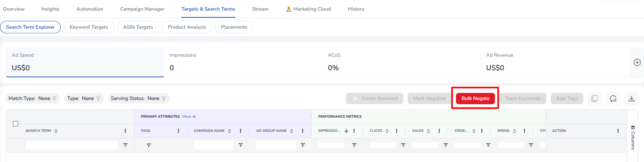This screenshot has height=162, width=644.
Task: Open the Serving Status filter dropdown
Action: pyautogui.click(x=138, y=99)
